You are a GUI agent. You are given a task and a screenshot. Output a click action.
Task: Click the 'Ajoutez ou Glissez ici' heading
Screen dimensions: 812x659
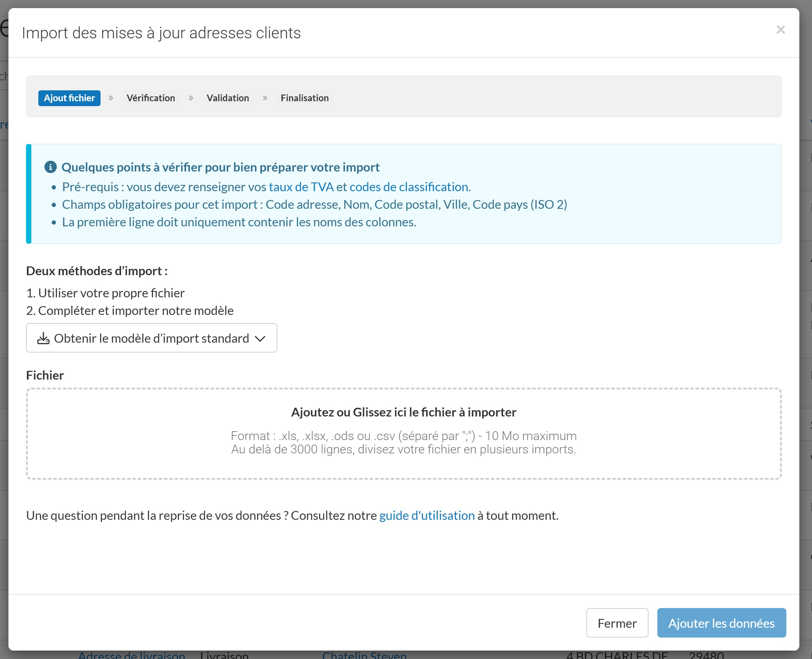pyautogui.click(x=404, y=412)
